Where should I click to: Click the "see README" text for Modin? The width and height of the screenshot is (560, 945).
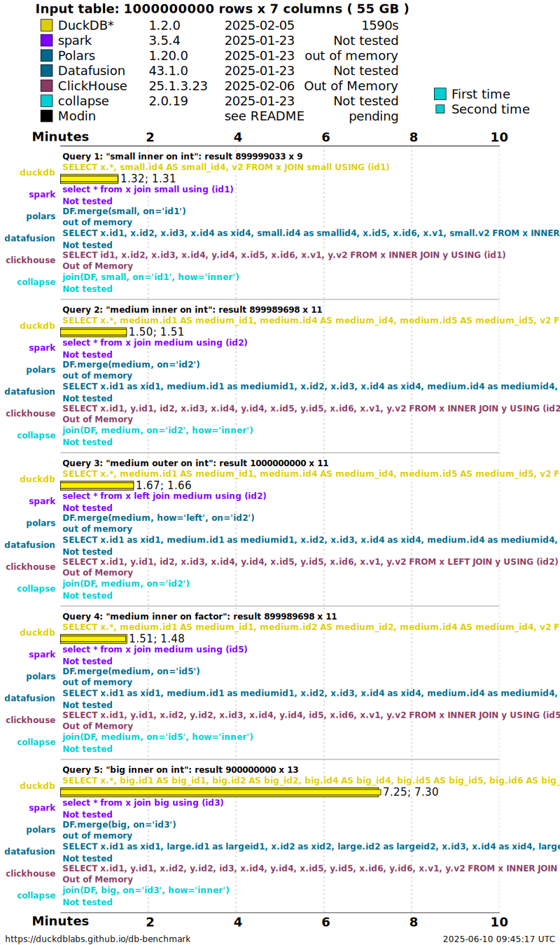(x=264, y=116)
